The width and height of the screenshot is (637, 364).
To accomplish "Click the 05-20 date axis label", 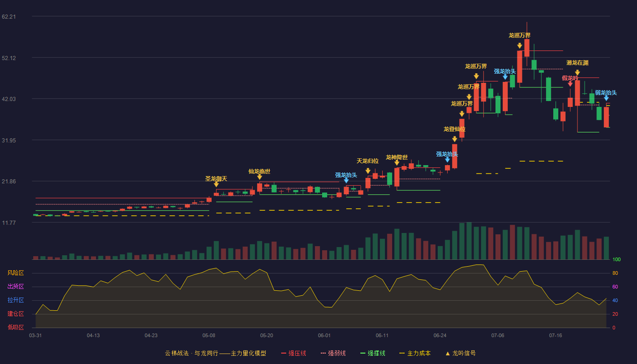I will coord(267,335).
